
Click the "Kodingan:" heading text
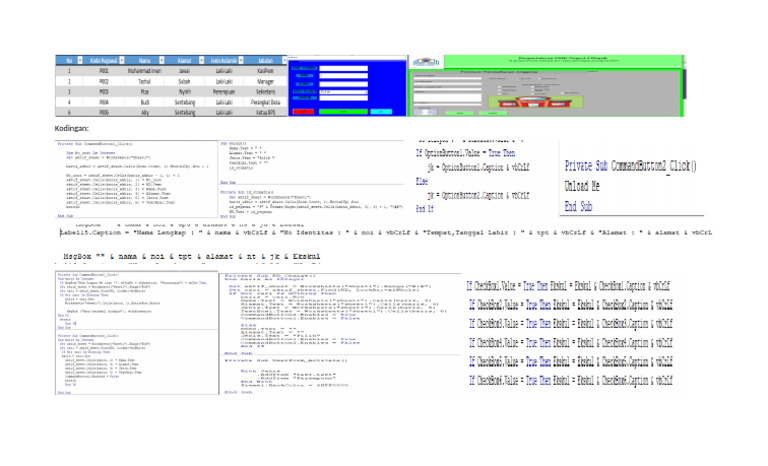(x=72, y=128)
